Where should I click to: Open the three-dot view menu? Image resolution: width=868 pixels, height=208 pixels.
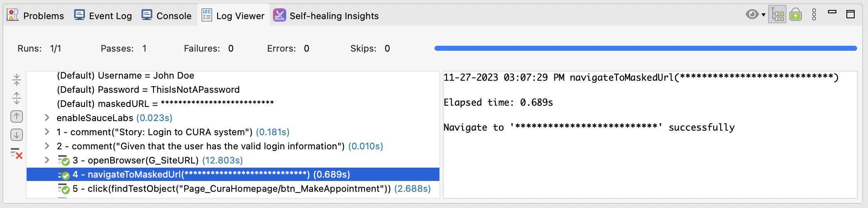814,15
